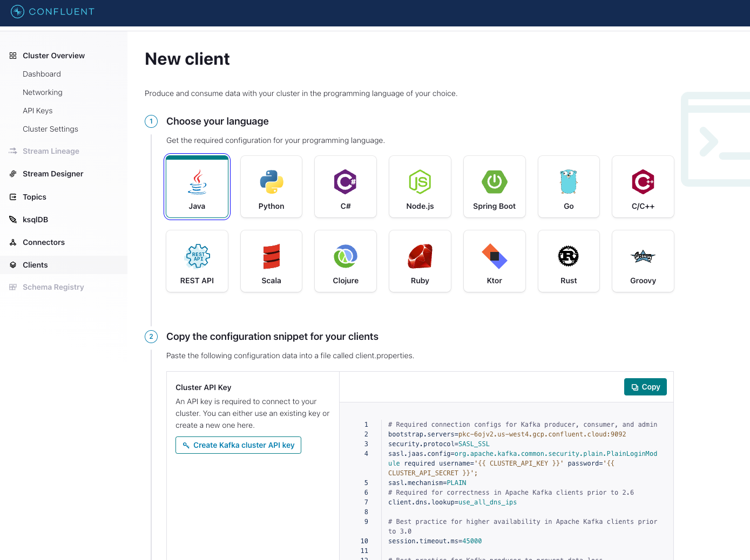Select the Ktor language tile

tap(494, 261)
